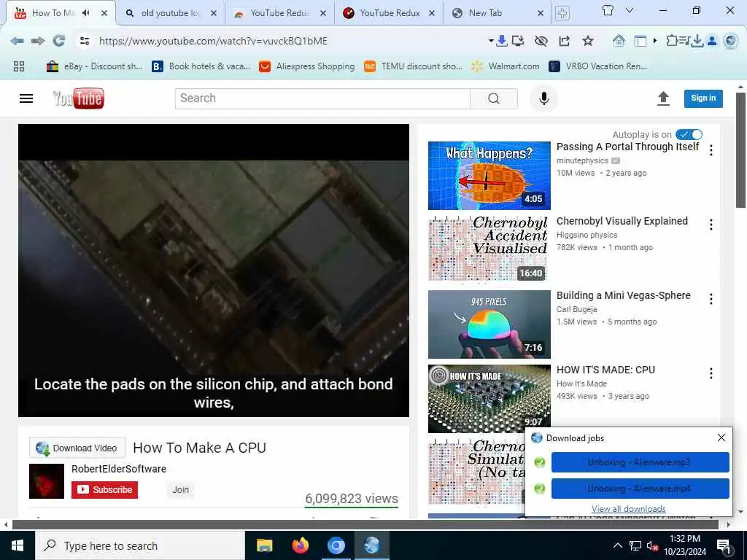The image size is (747, 560).
Task: Open the skin shirt icon in title bar
Action: click(608, 10)
